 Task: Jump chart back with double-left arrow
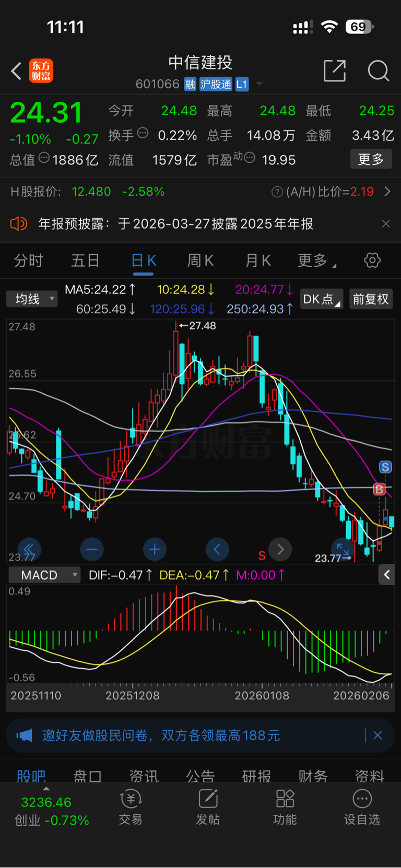(29, 549)
